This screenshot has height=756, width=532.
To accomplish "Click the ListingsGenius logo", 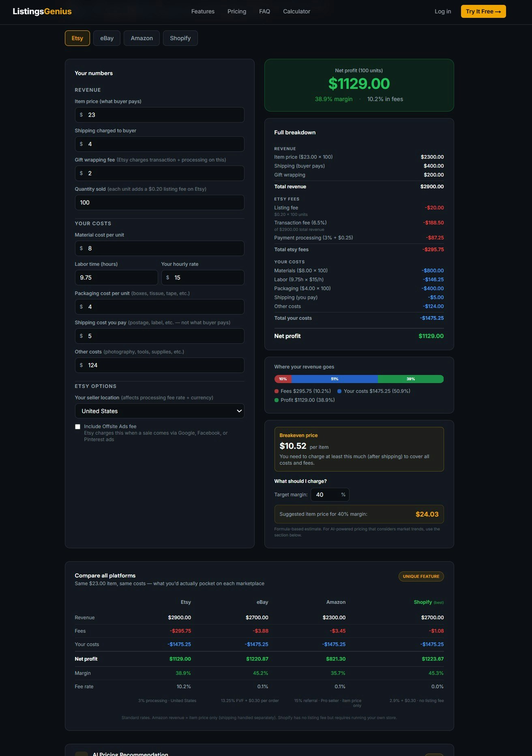I will [x=42, y=11].
